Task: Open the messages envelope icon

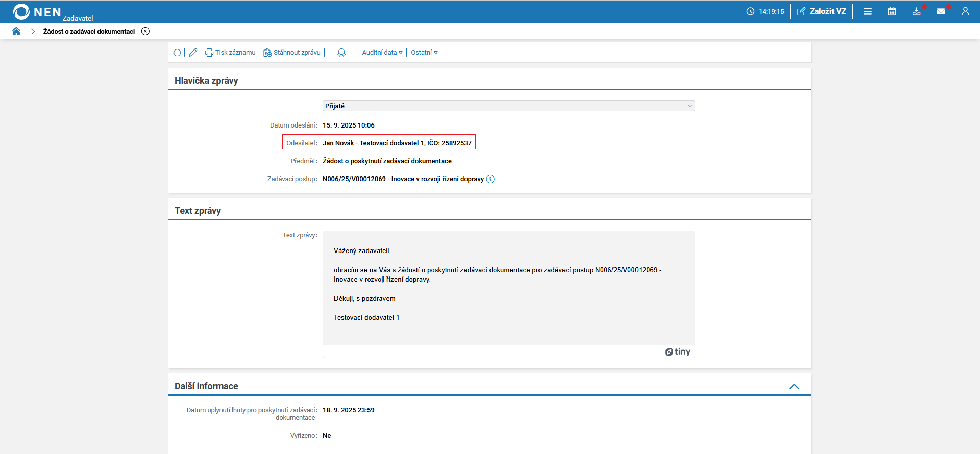Action: click(941, 11)
